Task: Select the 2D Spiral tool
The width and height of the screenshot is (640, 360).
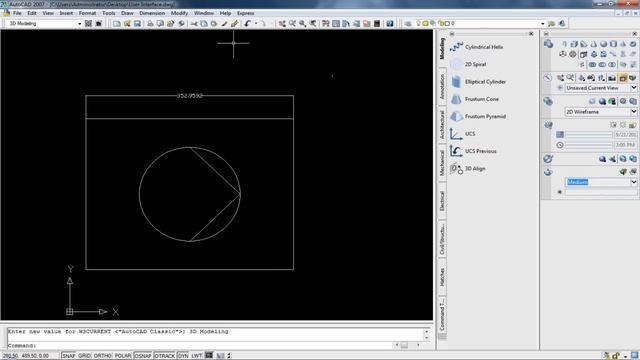Action: point(475,64)
